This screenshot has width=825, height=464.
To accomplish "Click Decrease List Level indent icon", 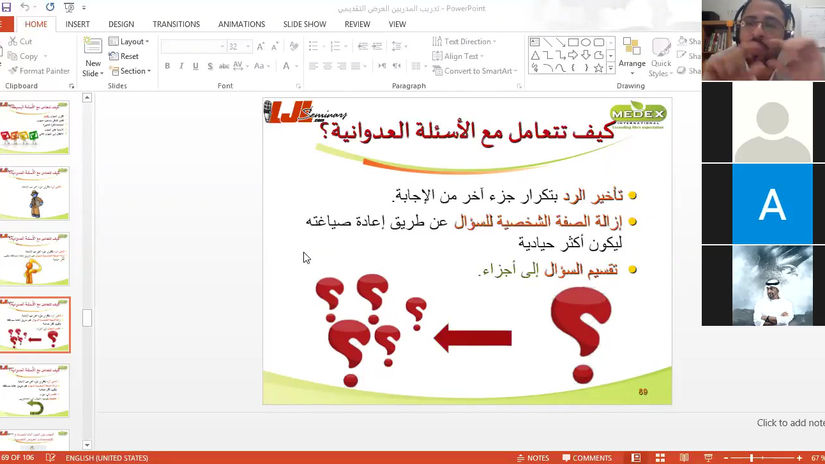I will (x=363, y=47).
